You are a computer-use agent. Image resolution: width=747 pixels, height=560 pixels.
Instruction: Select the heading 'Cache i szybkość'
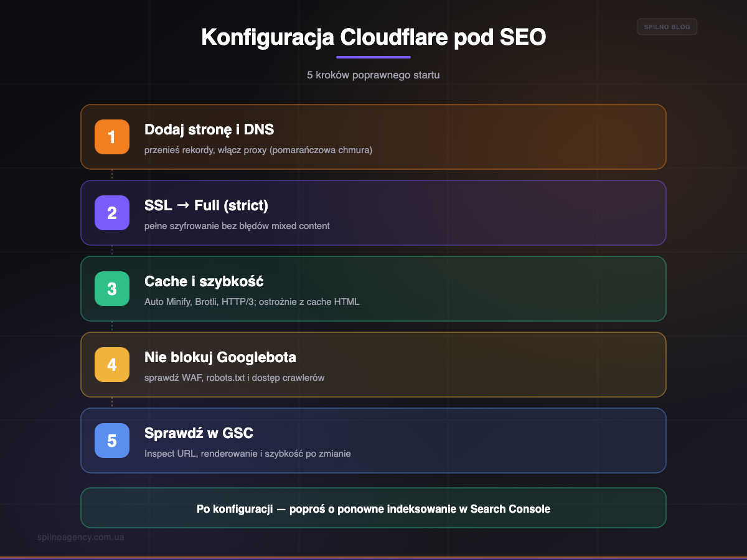click(204, 281)
